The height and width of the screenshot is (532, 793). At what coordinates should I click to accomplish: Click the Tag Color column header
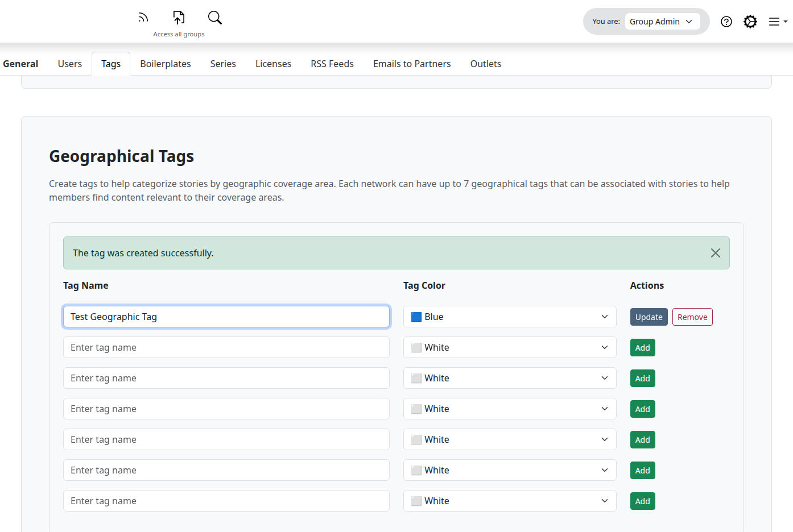pyautogui.click(x=424, y=285)
